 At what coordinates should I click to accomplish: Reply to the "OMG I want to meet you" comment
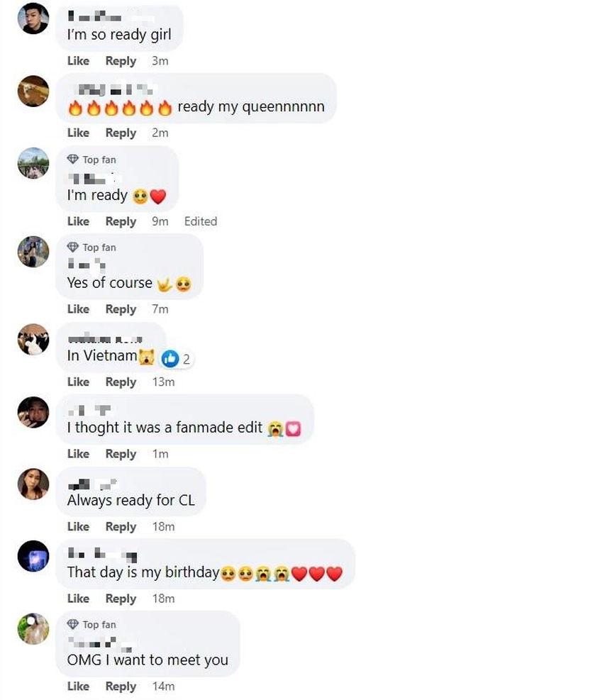(121, 687)
